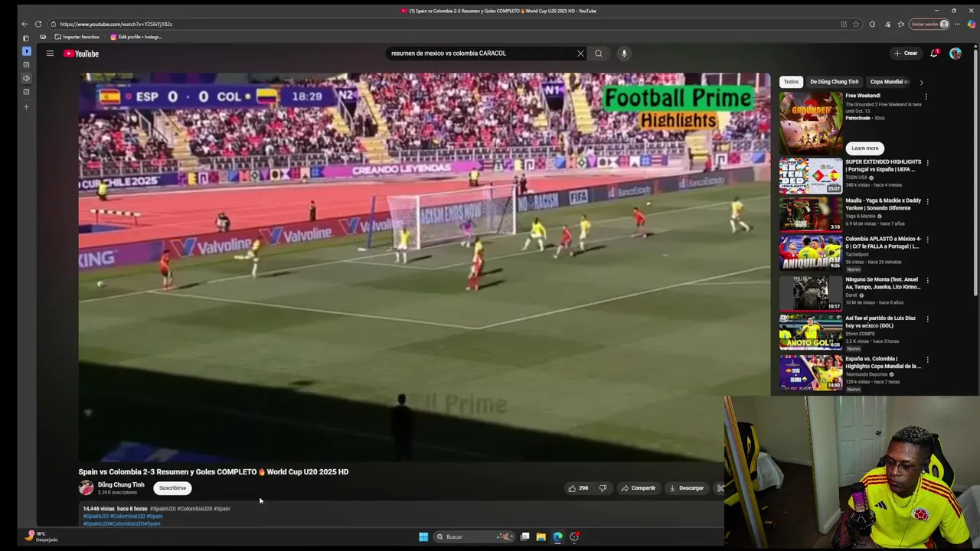Open the YouTube notifications bell
Image resolution: width=980 pixels, height=551 pixels.
pyautogui.click(x=934, y=53)
